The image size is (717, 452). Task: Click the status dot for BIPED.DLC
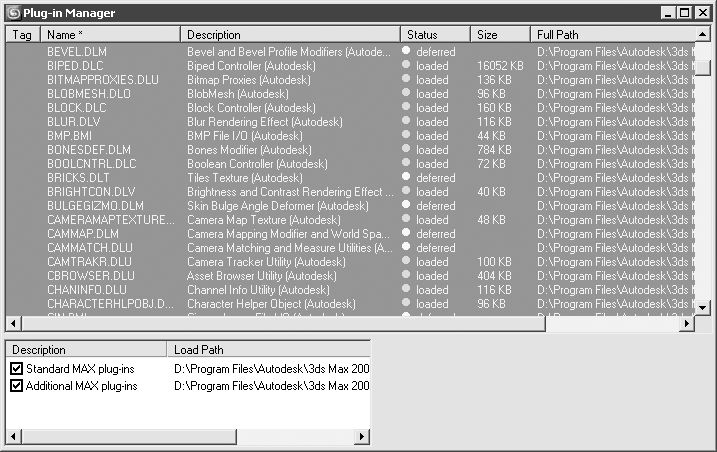coord(406,65)
